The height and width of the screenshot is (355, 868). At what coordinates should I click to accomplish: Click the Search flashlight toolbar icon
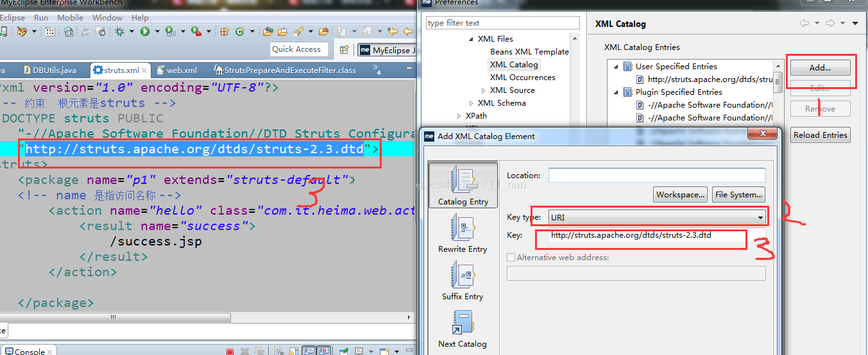(298, 31)
